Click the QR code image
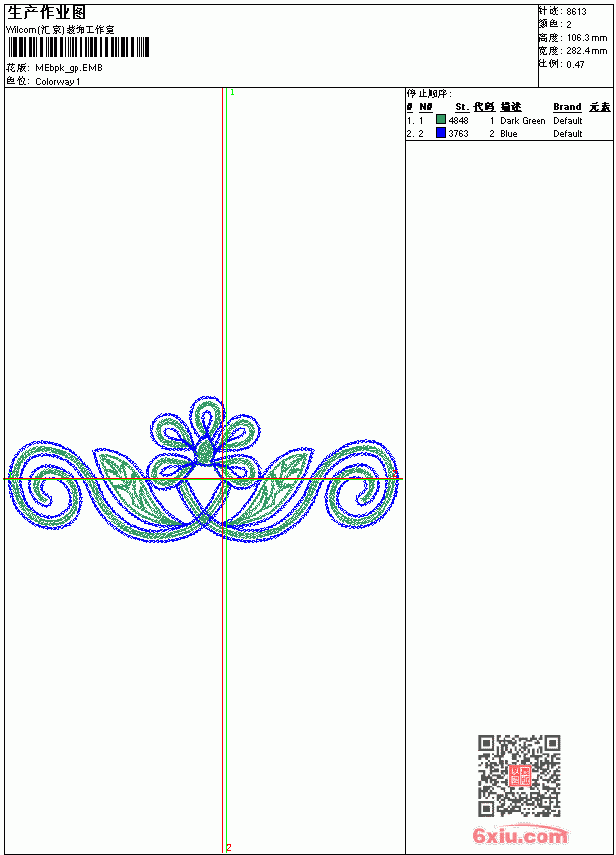 [520, 775]
